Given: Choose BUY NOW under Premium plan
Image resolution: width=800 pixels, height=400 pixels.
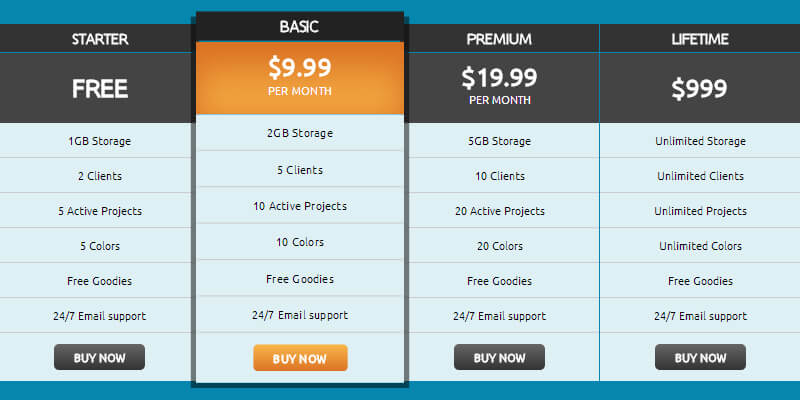Looking at the screenshot, I should pyautogui.click(x=499, y=357).
